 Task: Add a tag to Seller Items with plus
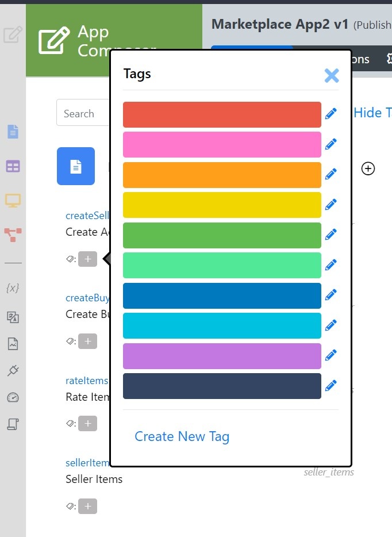tap(88, 507)
